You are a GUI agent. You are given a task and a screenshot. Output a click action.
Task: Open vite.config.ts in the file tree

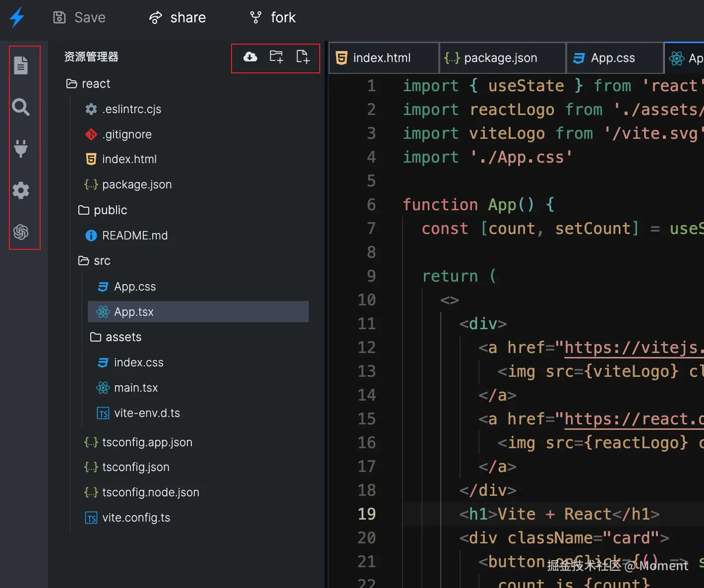127,518
